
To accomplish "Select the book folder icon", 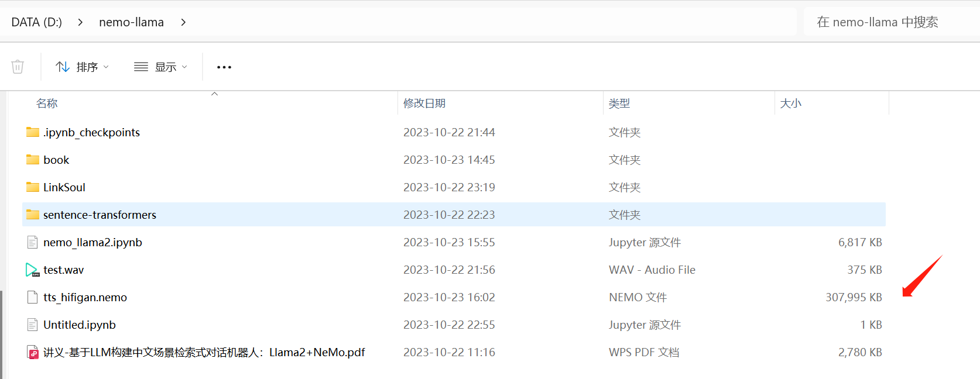I will (x=33, y=160).
